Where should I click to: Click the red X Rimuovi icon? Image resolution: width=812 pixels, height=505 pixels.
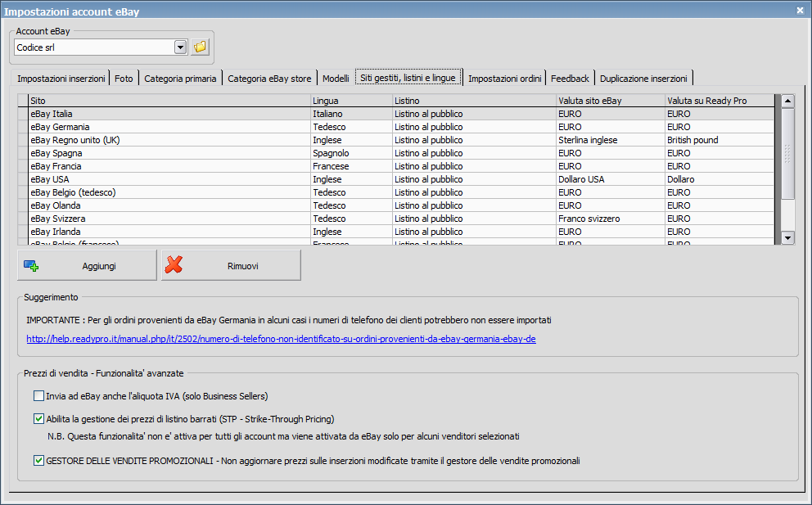[174, 264]
